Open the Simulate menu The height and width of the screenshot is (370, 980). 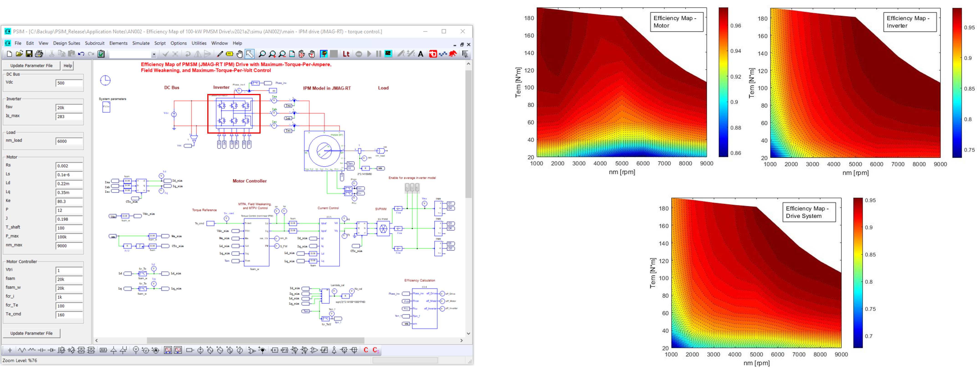click(141, 43)
